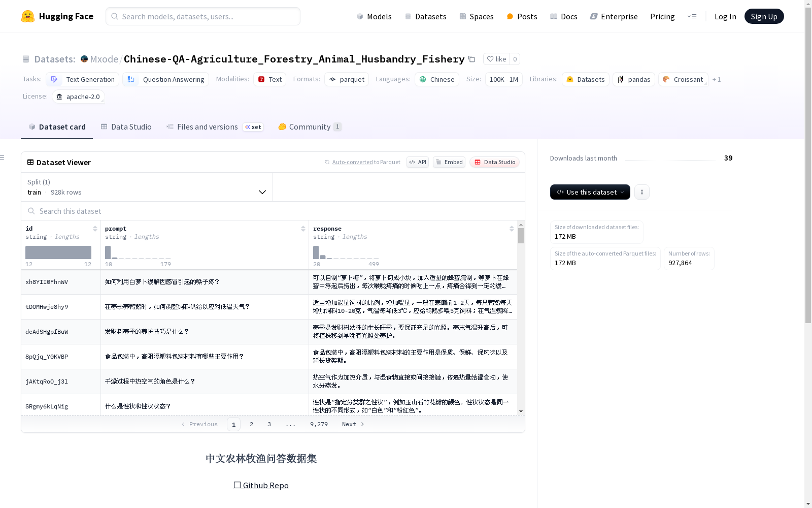The width and height of the screenshot is (812, 508).
Task: Click the Hugging Face logo
Action: 57,16
